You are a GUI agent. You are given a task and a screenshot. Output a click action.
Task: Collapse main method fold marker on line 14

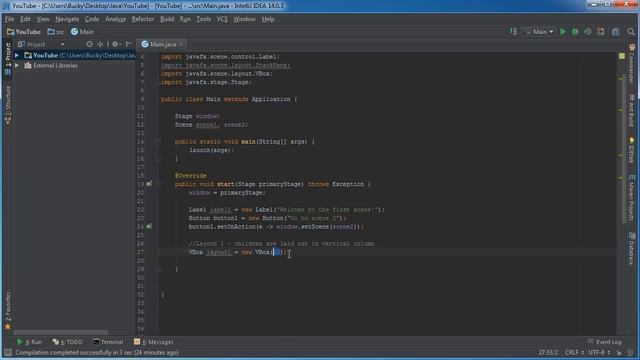(158, 142)
